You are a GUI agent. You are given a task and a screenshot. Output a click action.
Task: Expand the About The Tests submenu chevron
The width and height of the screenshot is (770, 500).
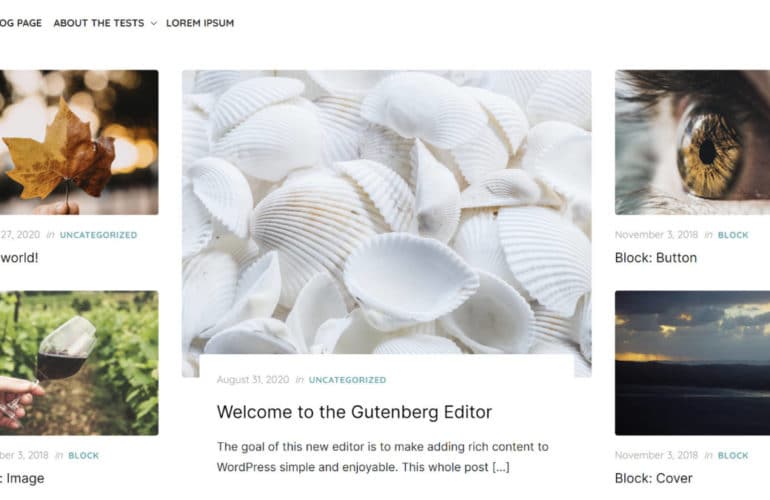154,23
